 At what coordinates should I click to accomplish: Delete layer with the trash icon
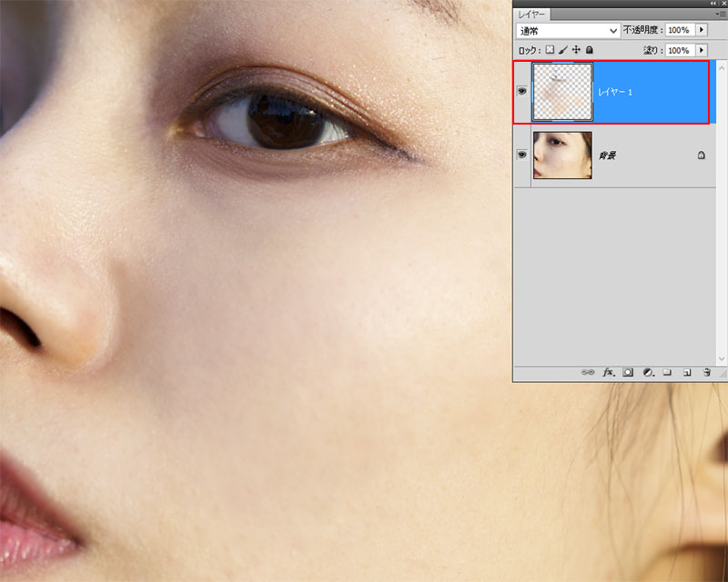click(707, 372)
